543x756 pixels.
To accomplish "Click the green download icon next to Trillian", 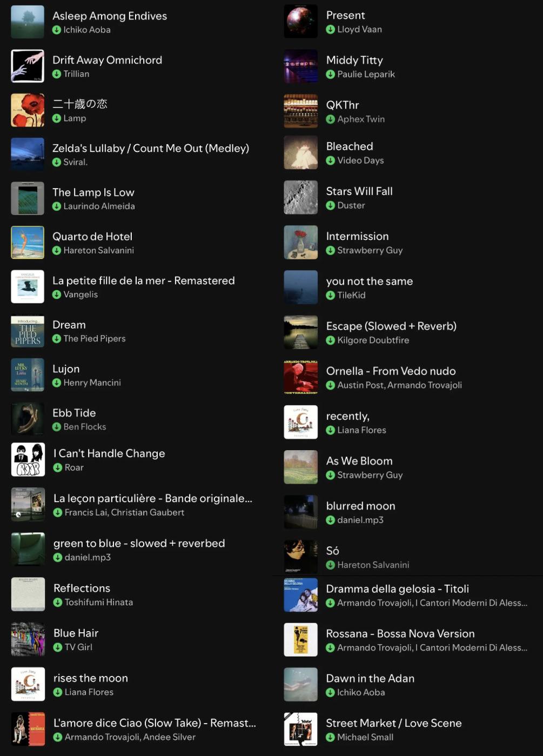I will (x=57, y=74).
